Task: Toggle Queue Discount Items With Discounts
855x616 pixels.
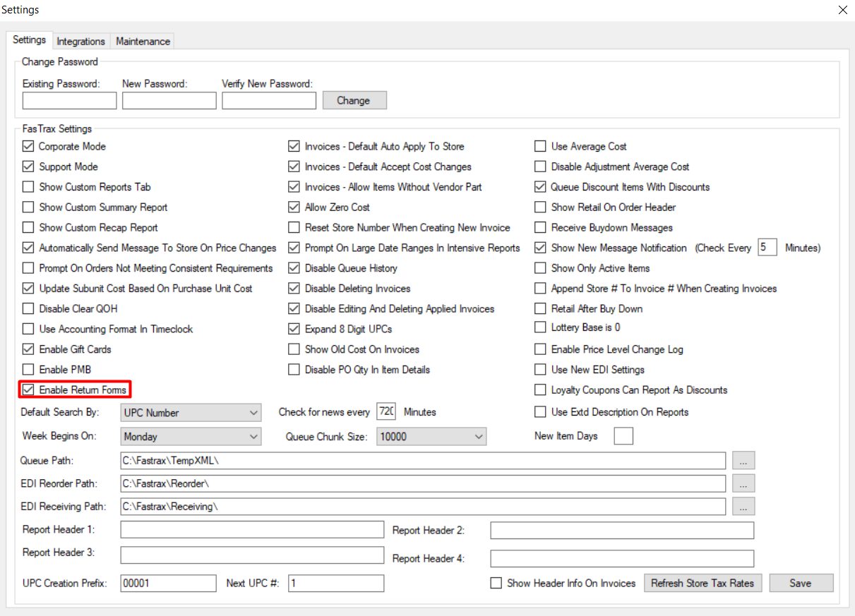Action: 540,187
